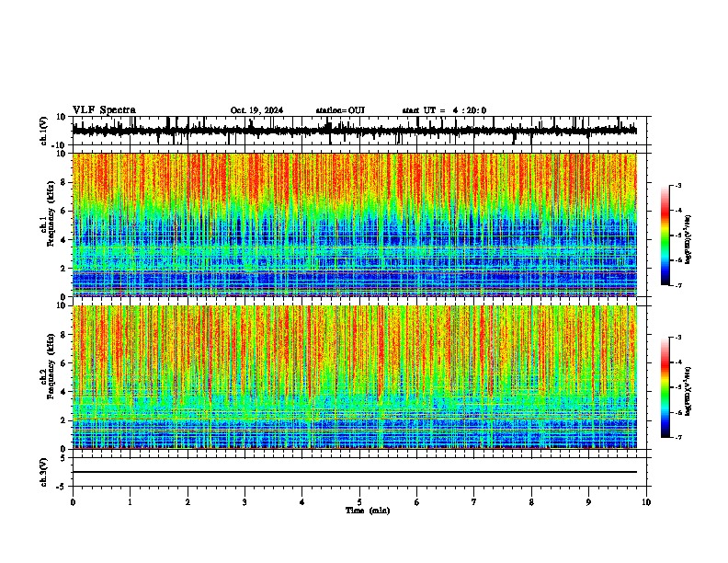Image resolution: width=728 pixels, height=563 pixels.
Task: Click tick label "0" on the Time axis
Action: coord(73,502)
